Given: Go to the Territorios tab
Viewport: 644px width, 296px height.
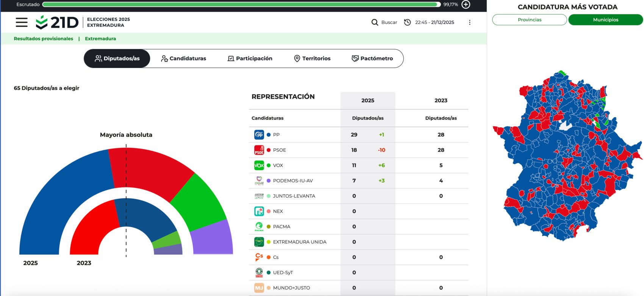Looking at the screenshot, I should tap(312, 59).
